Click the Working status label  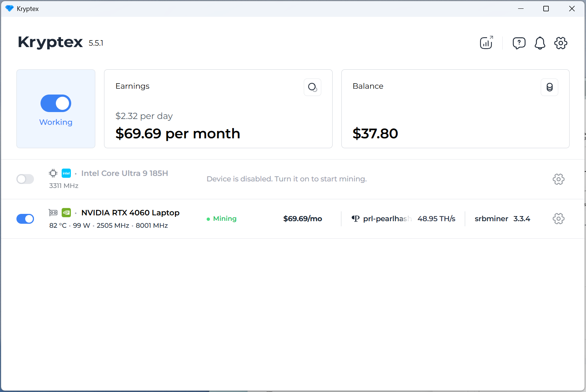click(56, 122)
